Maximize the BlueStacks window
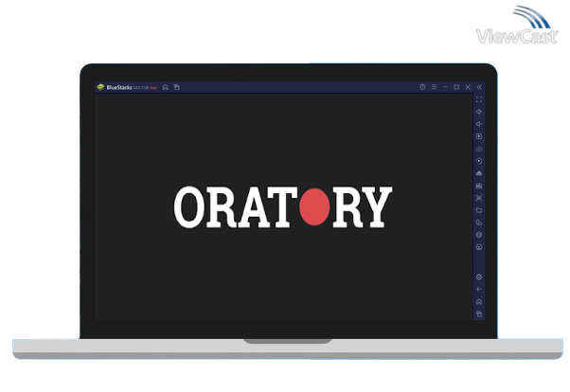 coord(456,87)
